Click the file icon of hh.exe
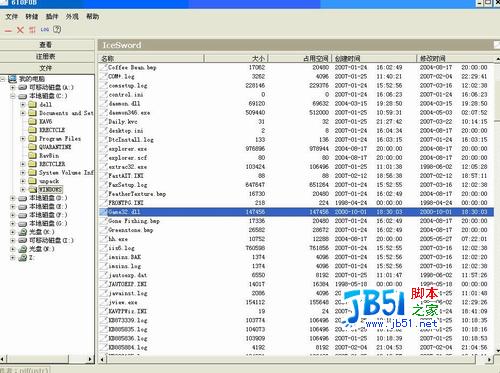Viewport: 500px width, 373px height. tap(104, 239)
